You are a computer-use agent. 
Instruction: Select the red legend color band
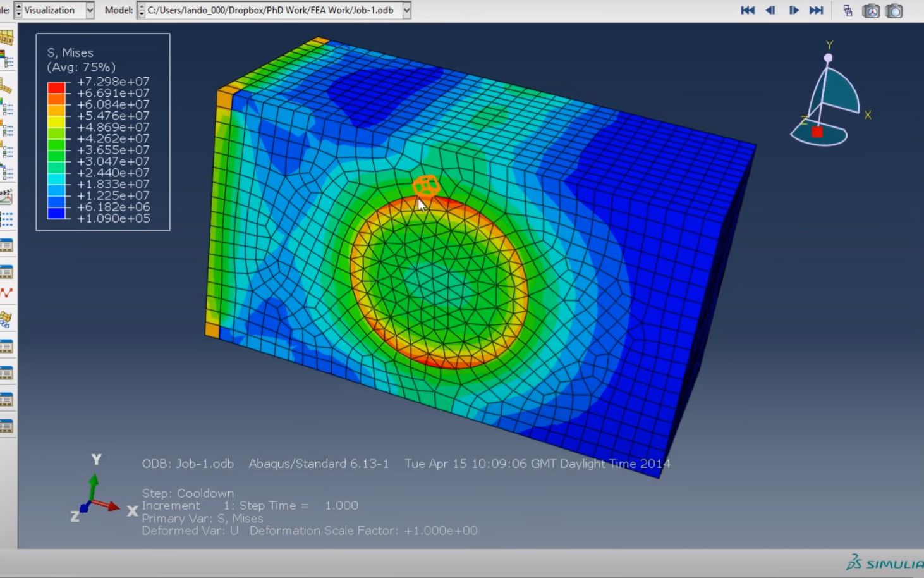[56, 88]
